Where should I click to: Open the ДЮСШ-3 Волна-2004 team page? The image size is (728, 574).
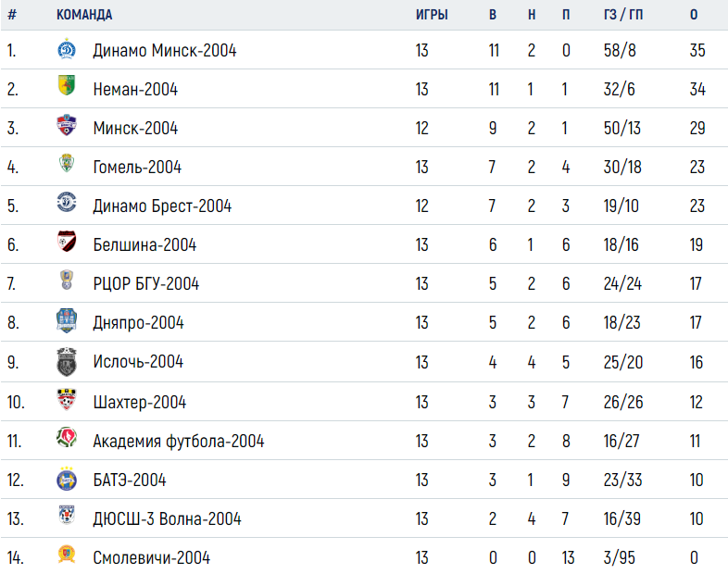point(167,518)
